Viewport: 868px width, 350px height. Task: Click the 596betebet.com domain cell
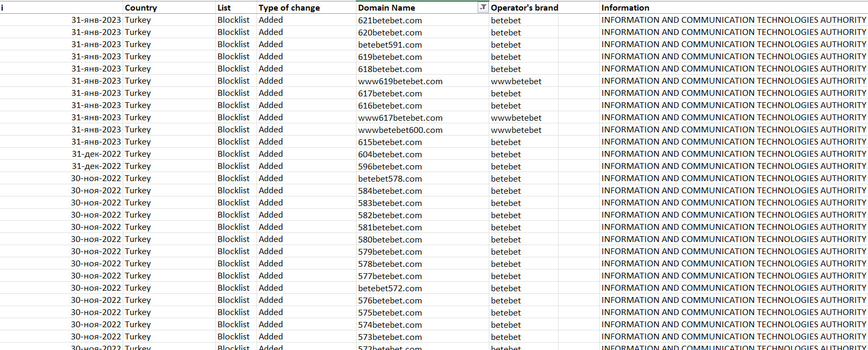coord(390,167)
